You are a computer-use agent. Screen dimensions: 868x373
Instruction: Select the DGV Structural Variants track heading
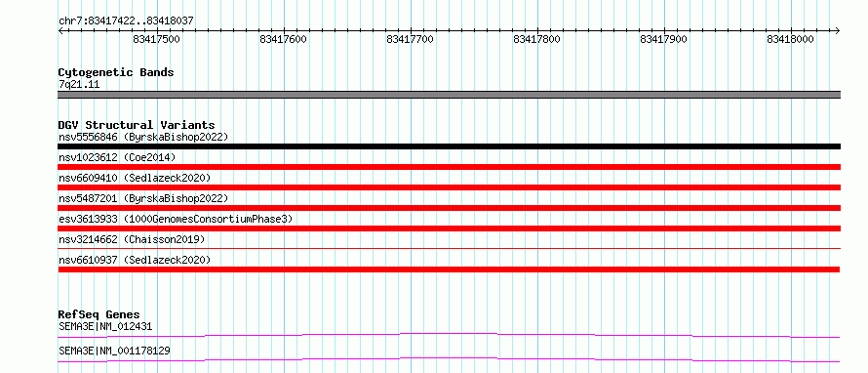[137, 125]
